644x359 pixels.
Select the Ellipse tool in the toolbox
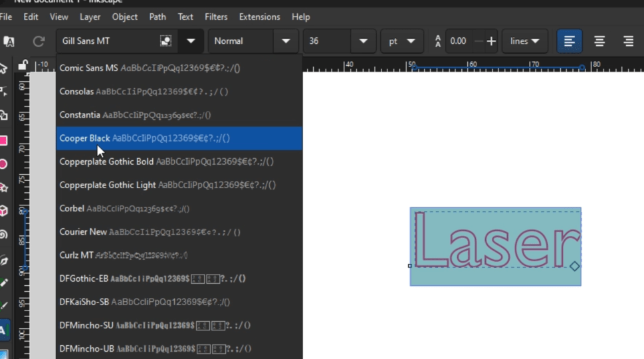[x=3, y=164]
